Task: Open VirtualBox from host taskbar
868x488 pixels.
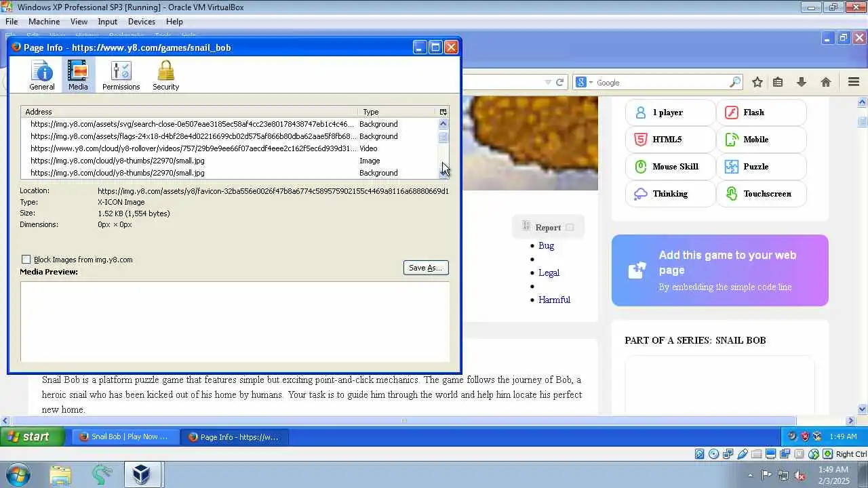Action: pyautogui.click(x=142, y=474)
